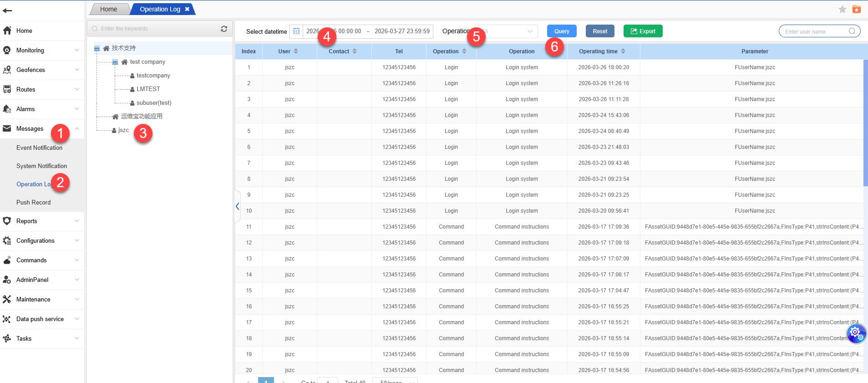Click the search magnifier in user name field

coord(852,31)
